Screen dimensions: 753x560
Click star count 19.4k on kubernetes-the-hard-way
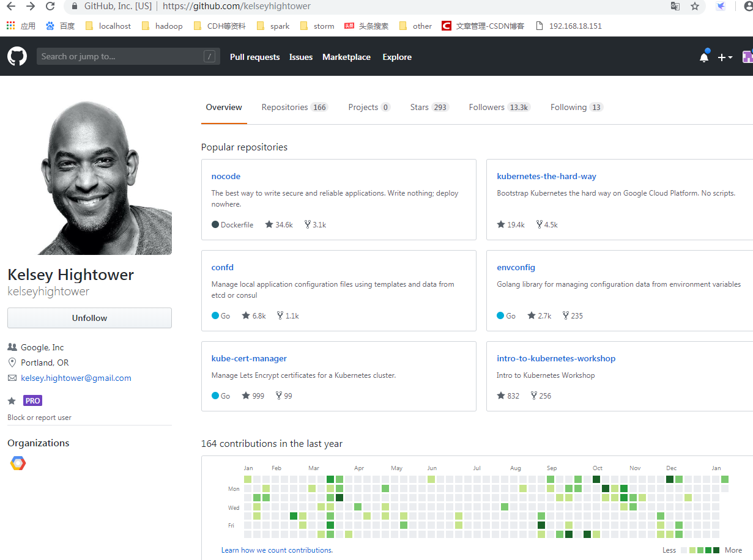511,224
